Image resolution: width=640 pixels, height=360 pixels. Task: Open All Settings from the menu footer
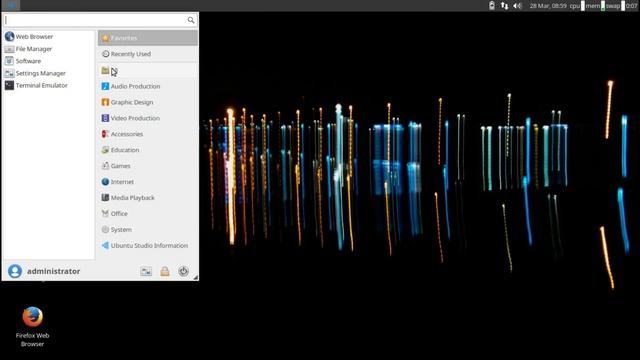point(146,271)
